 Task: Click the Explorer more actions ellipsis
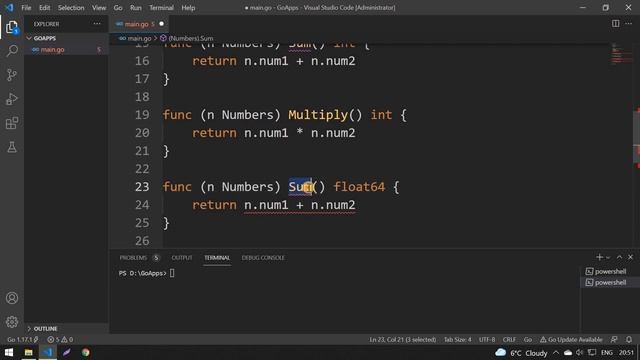[97, 24]
